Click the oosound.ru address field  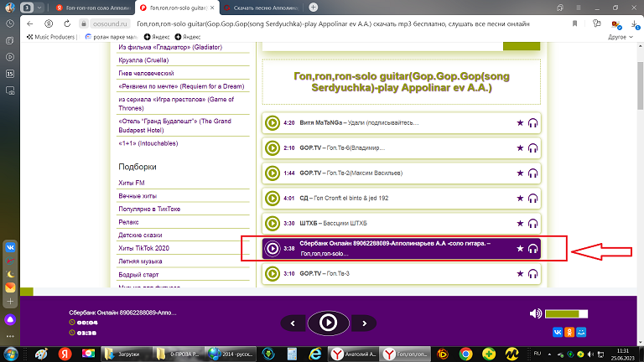[110, 23]
